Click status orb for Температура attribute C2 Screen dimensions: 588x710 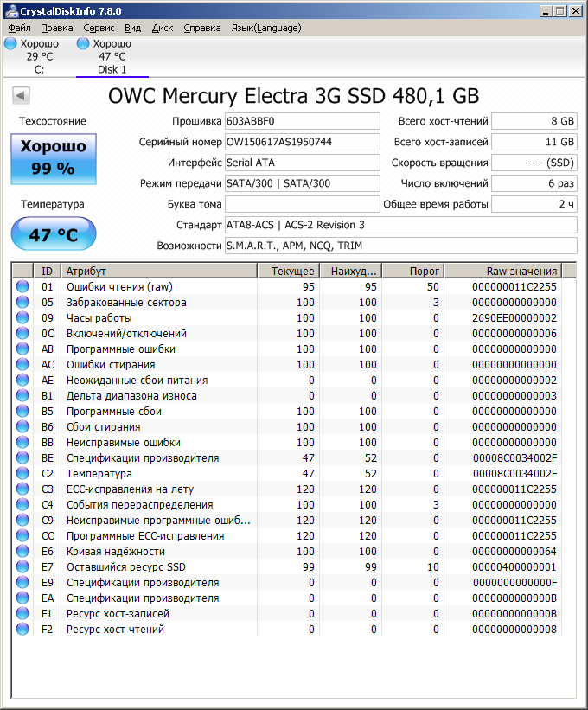pyautogui.click(x=22, y=474)
